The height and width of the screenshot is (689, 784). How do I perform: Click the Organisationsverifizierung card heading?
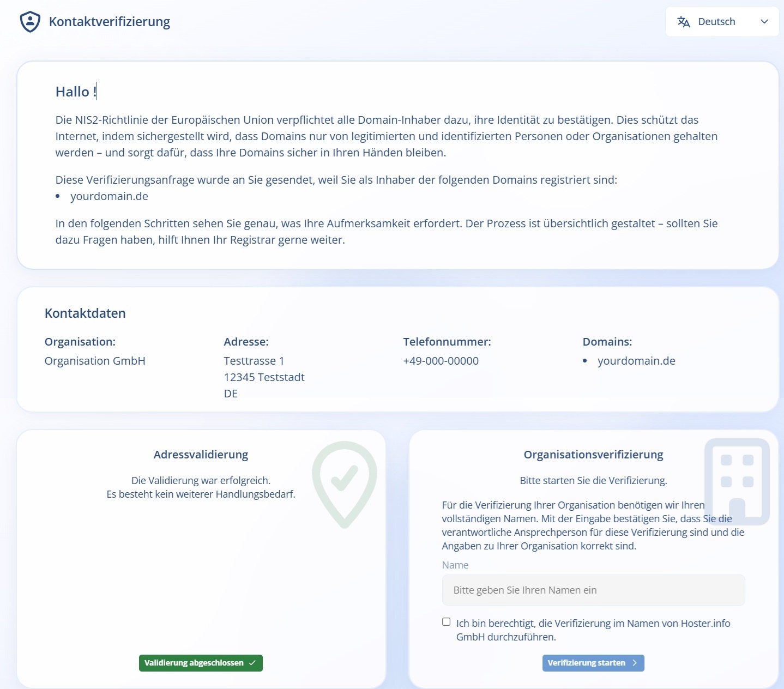[593, 455]
